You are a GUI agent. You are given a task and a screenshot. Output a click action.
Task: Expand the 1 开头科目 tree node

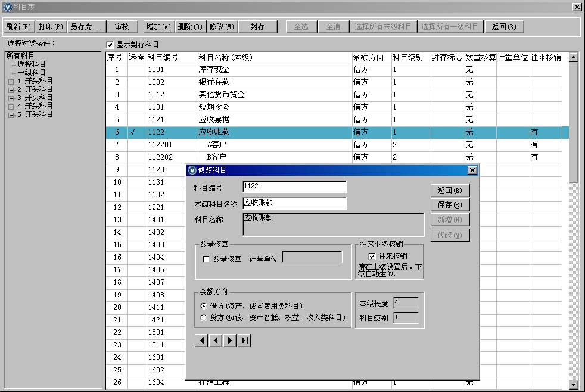click(11, 81)
